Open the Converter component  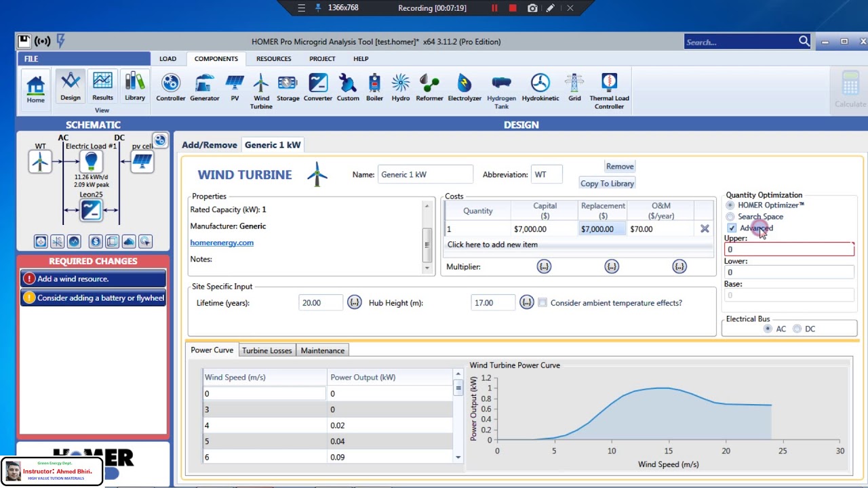click(317, 88)
